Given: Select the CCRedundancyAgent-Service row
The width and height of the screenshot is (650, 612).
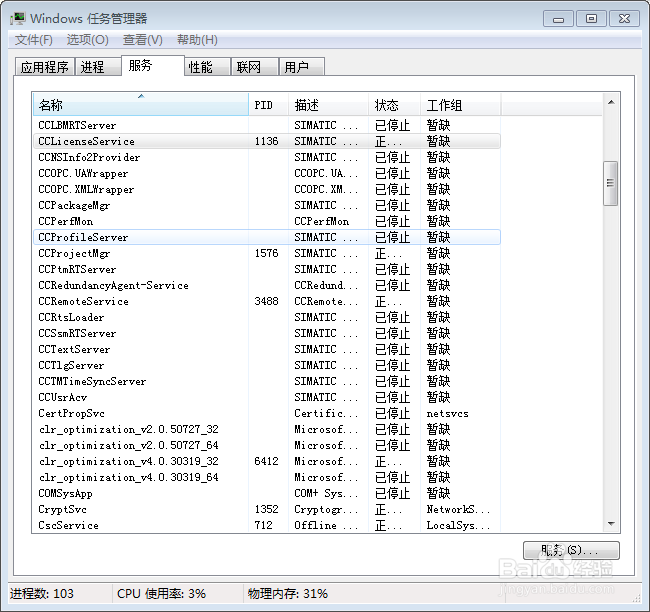Looking at the screenshot, I should point(267,285).
